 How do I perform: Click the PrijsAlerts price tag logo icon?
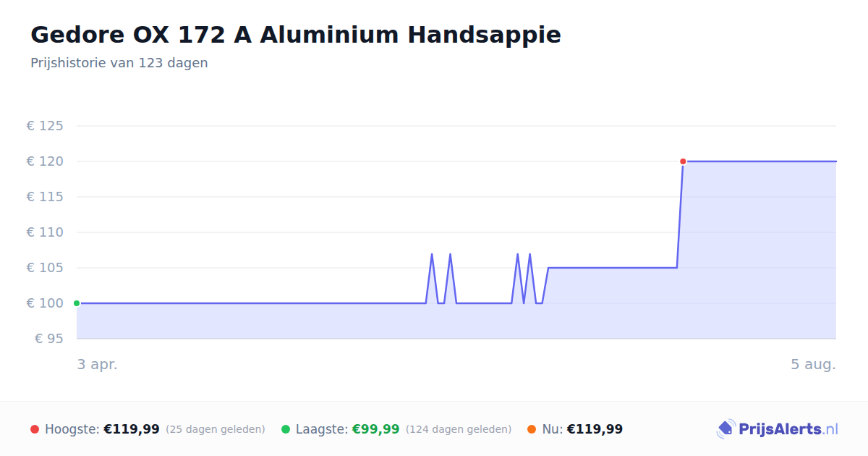726,429
